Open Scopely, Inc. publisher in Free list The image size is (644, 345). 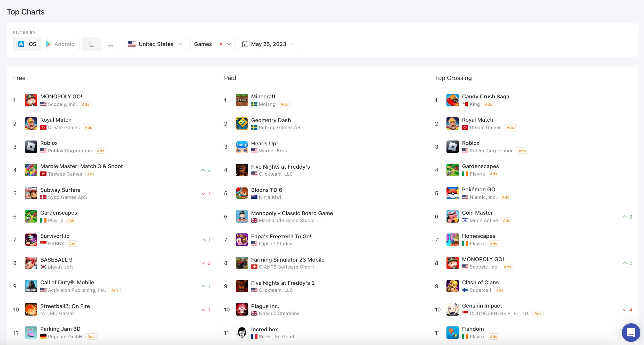62,104
